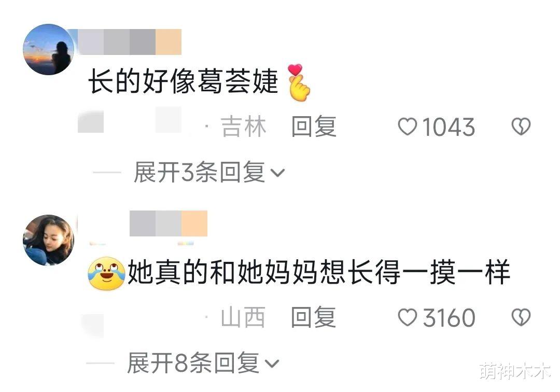560x392 pixels.
Task: Like the comment with 1043 likes
Action: [x=408, y=127]
